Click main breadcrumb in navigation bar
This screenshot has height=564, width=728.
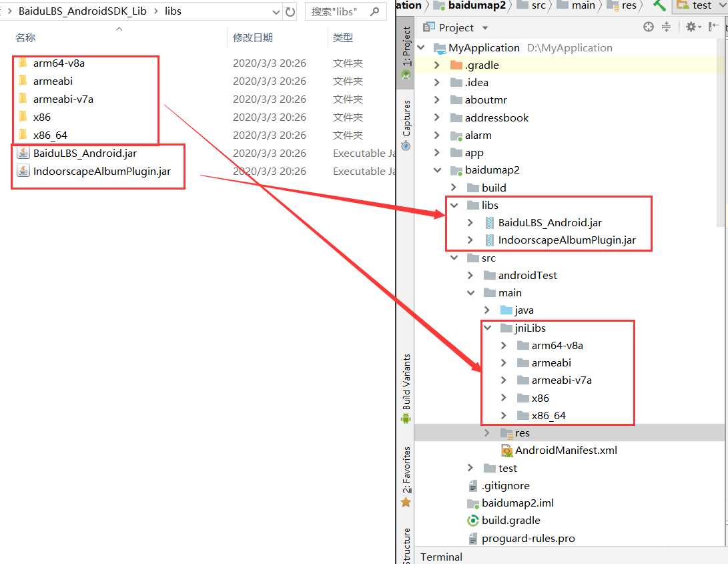point(583,5)
